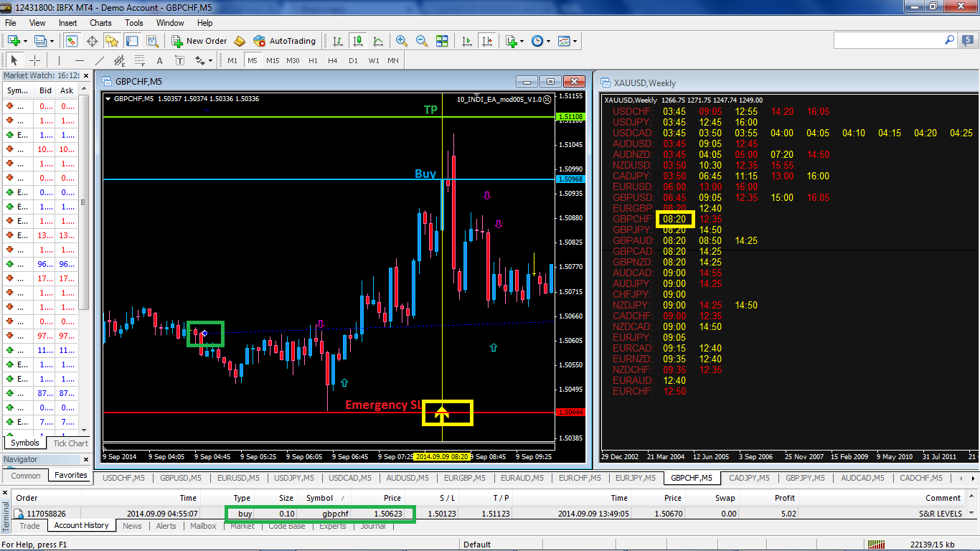Toggle the Chart Shift button
This screenshot has height=551, width=980.
pyautogui.click(x=488, y=41)
